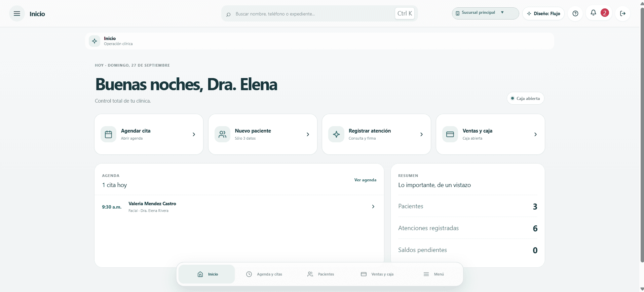Viewport: 644px width, 292px height.
Task: Go to Pacientes bottom tab
Action: point(320,274)
